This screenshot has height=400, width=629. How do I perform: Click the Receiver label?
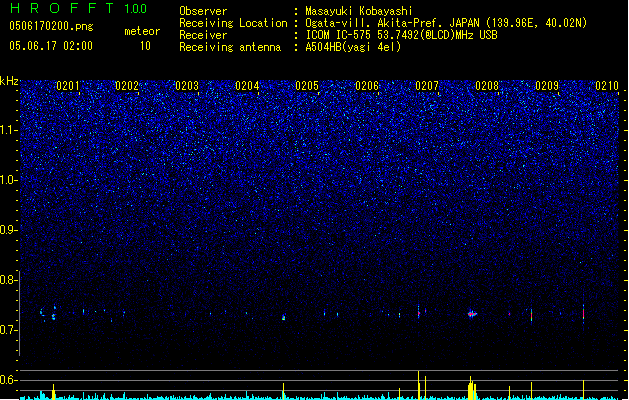pyautogui.click(x=203, y=35)
